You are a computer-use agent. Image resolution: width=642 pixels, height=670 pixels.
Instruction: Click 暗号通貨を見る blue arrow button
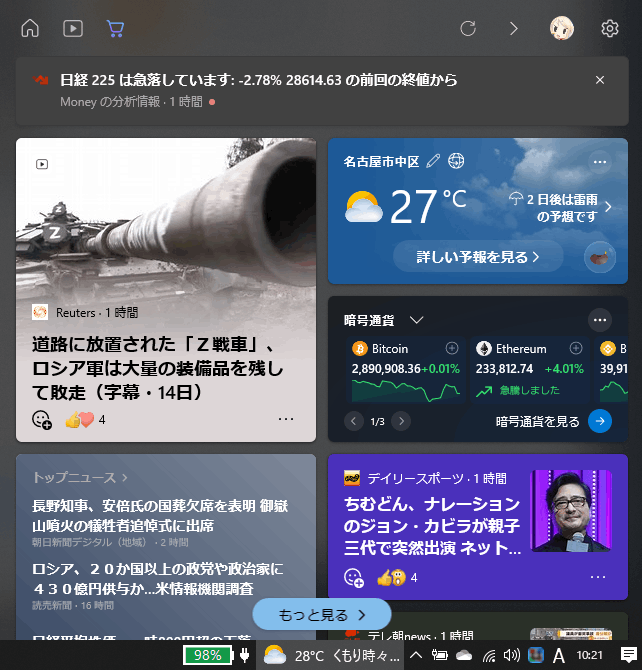(x=600, y=421)
